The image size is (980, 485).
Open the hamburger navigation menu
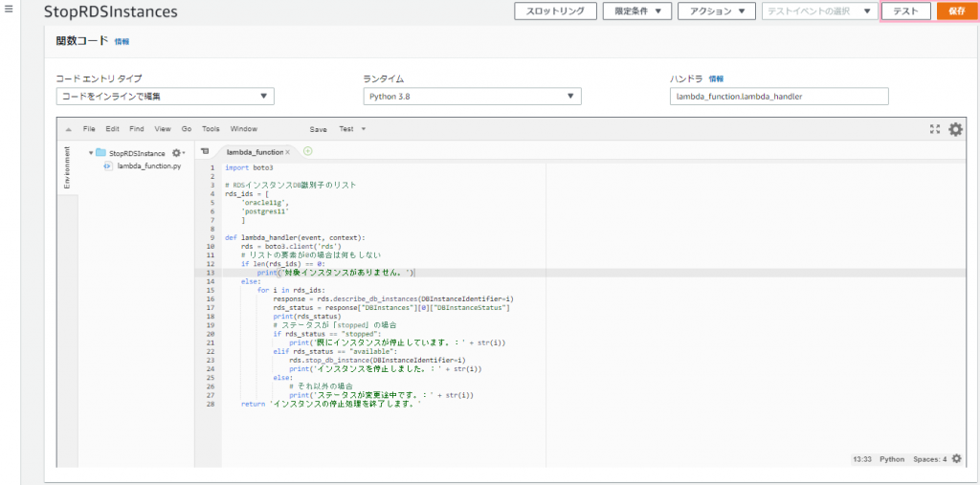(9, 11)
